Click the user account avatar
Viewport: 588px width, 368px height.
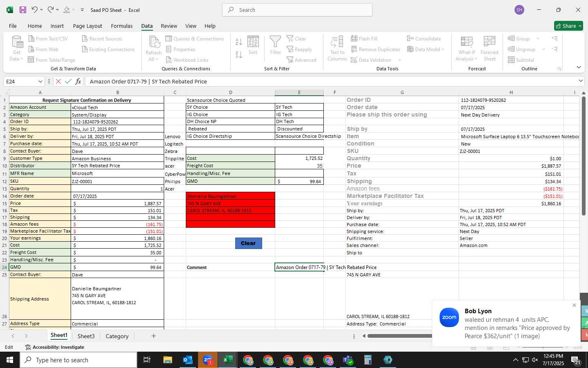[519, 10]
